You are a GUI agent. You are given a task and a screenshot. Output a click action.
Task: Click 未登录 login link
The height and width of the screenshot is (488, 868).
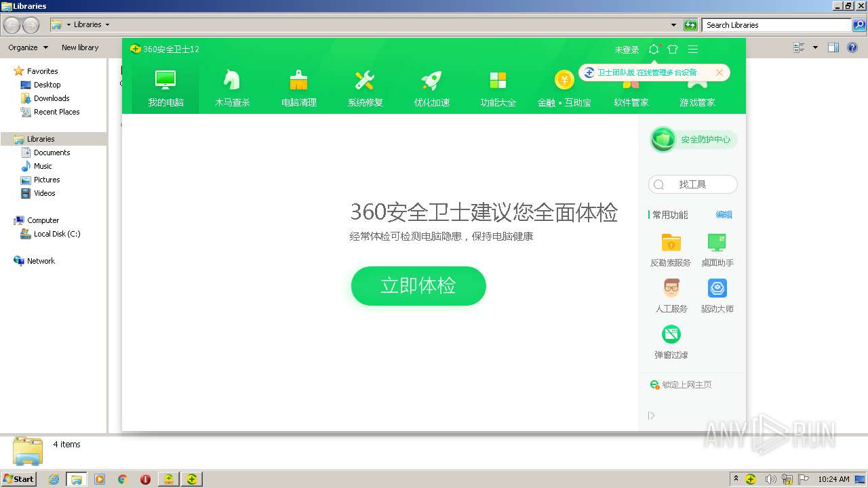[627, 49]
